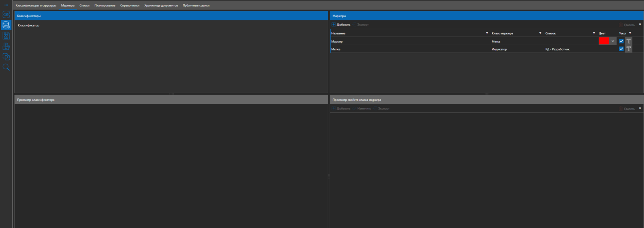Expand overflow arrow in marker class properties toolbar
This screenshot has width=644, height=228.
[x=640, y=108]
